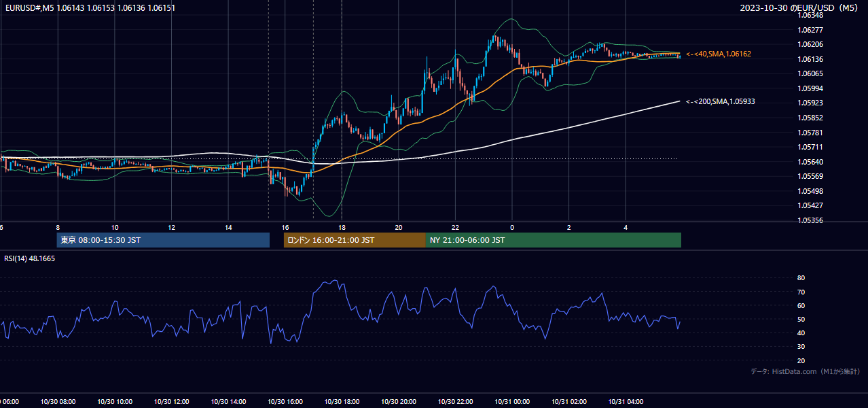Click the EURUSD#,M5 title with OHLC values

(89, 7)
